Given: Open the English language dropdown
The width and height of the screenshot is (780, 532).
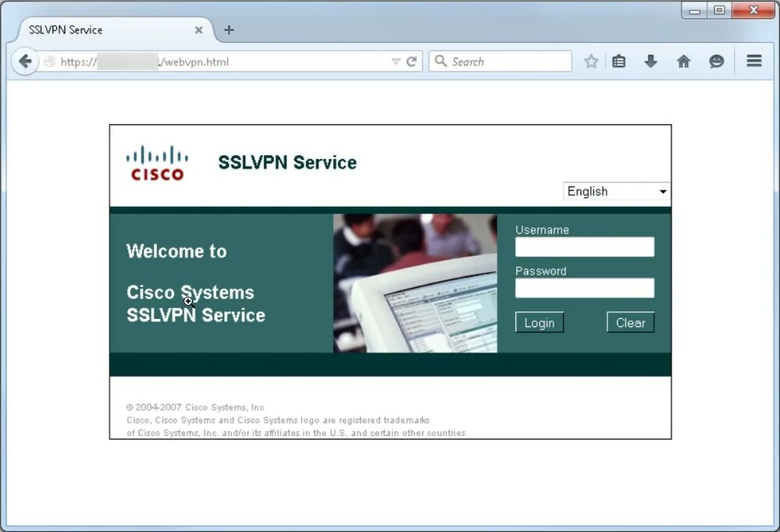Looking at the screenshot, I should click(616, 191).
